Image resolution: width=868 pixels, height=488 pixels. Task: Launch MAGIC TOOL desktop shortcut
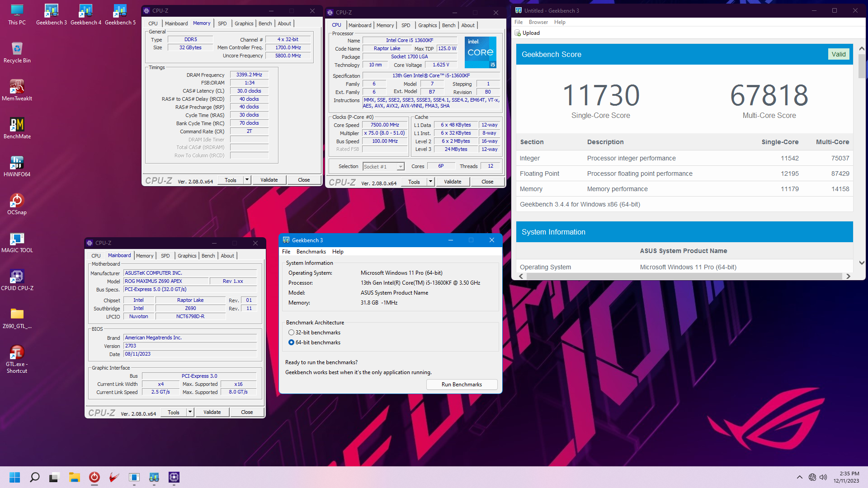[17, 242]
